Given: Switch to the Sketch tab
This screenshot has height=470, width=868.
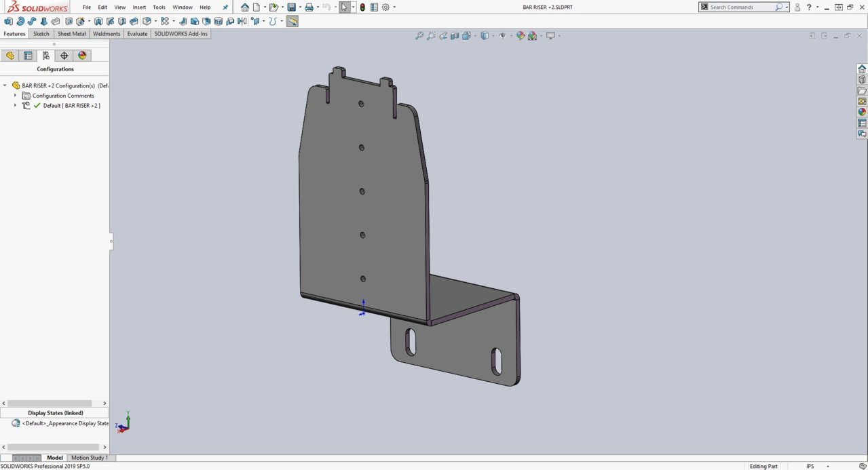Looking at the screenshot, I should click(x=41, y=34).
